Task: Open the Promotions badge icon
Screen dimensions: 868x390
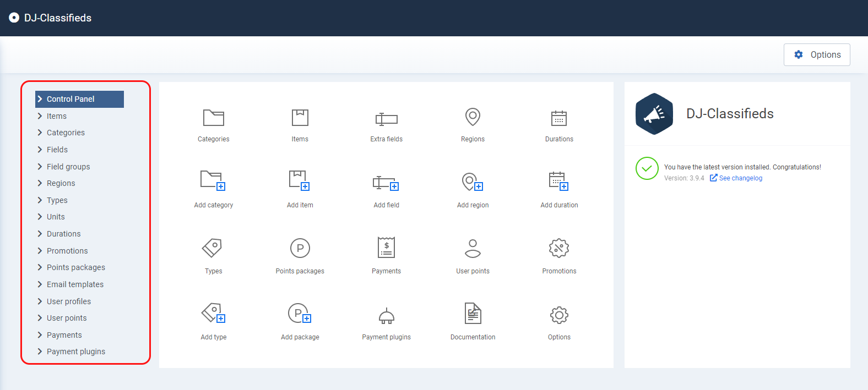Action: click(559, 248)
